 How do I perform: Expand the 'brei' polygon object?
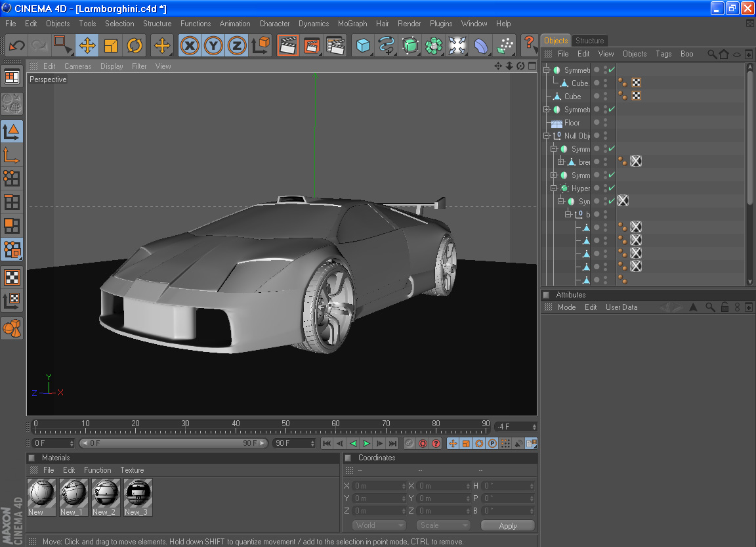pos(561,162)
